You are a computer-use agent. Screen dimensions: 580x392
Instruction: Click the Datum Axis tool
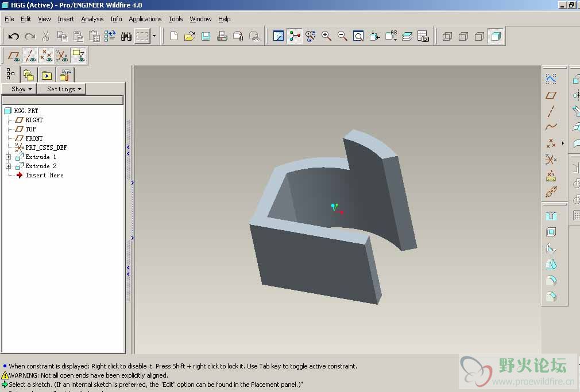point(551,111)
